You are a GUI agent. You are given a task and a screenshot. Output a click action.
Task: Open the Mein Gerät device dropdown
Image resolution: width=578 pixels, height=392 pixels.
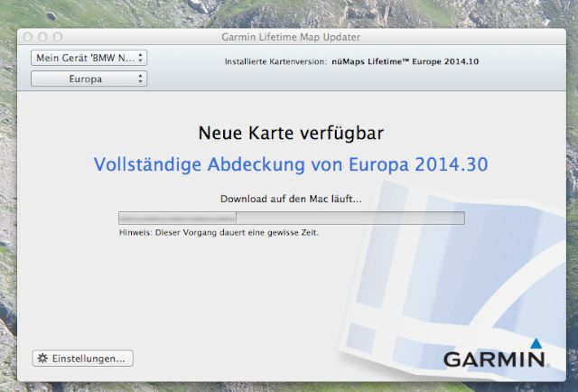(x=89, y=58)
